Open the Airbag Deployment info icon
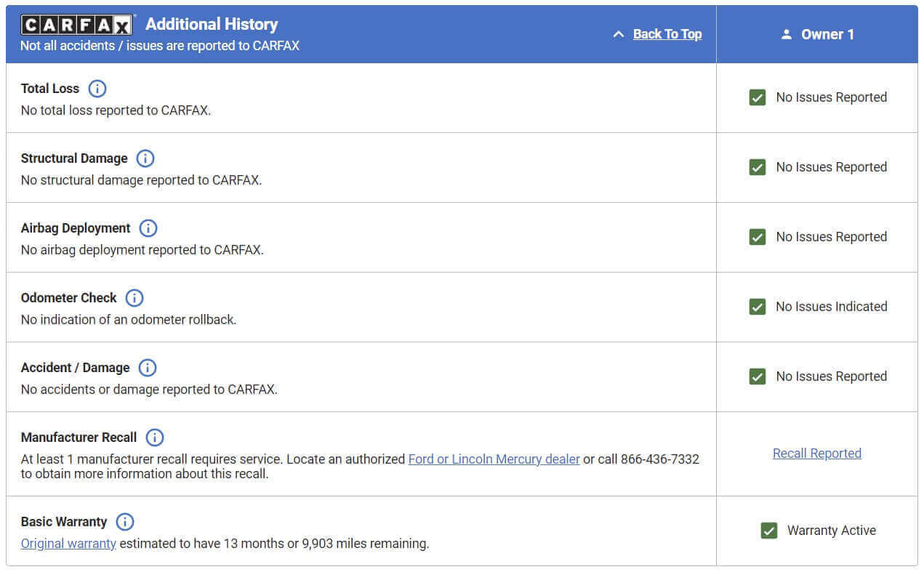 point(148,228)
